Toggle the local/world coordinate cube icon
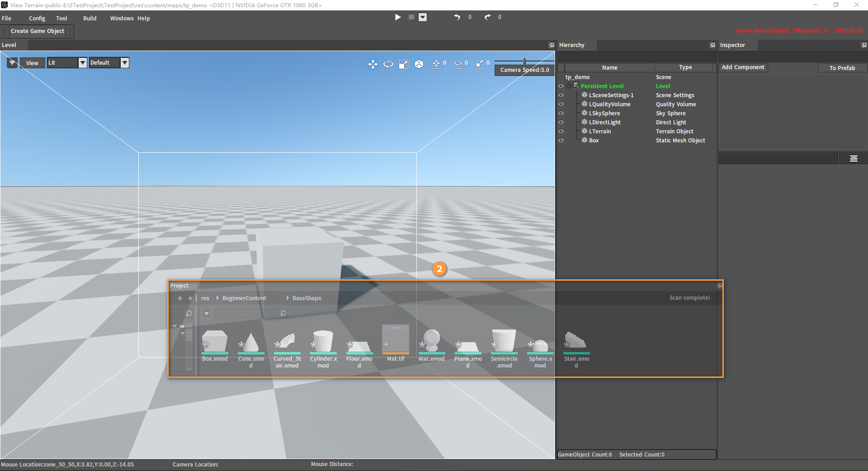 click(419, 64)
